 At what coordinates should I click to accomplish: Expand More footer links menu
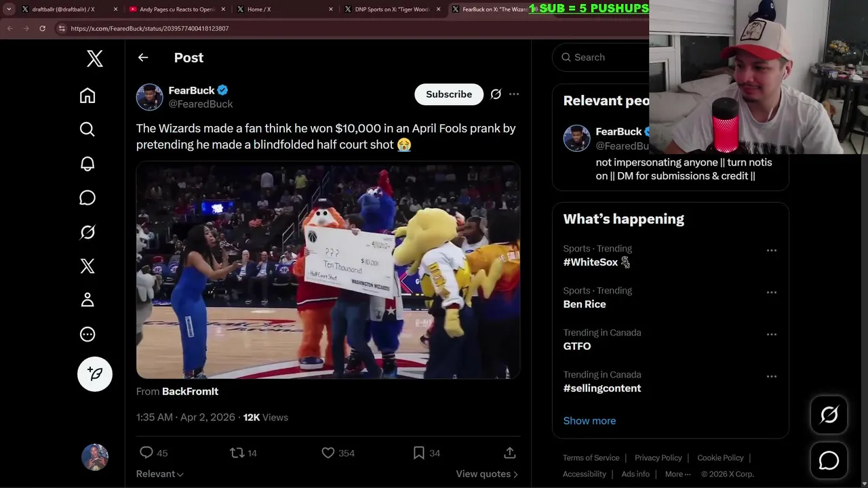(x=678, y=474)
